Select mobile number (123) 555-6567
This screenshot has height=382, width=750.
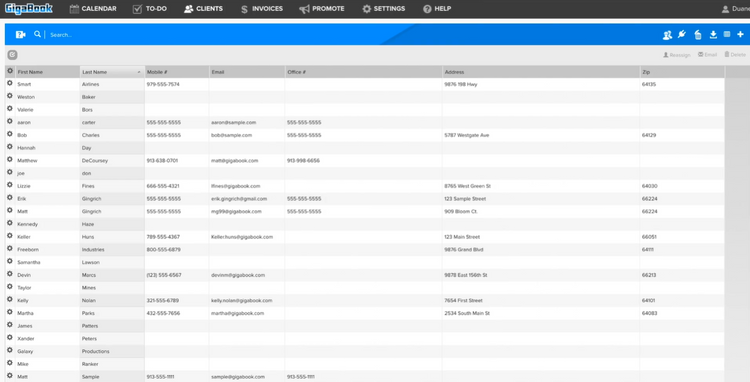point(164,275)
